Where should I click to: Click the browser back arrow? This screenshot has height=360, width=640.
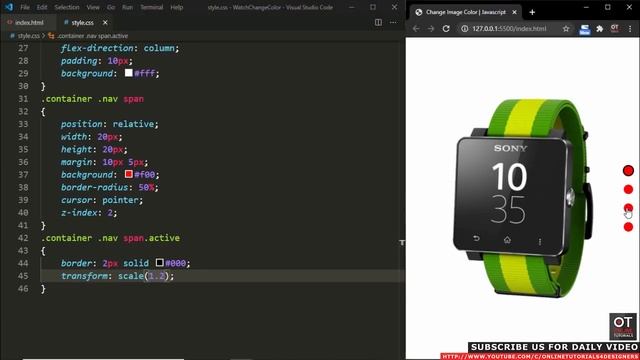(416, 29)
